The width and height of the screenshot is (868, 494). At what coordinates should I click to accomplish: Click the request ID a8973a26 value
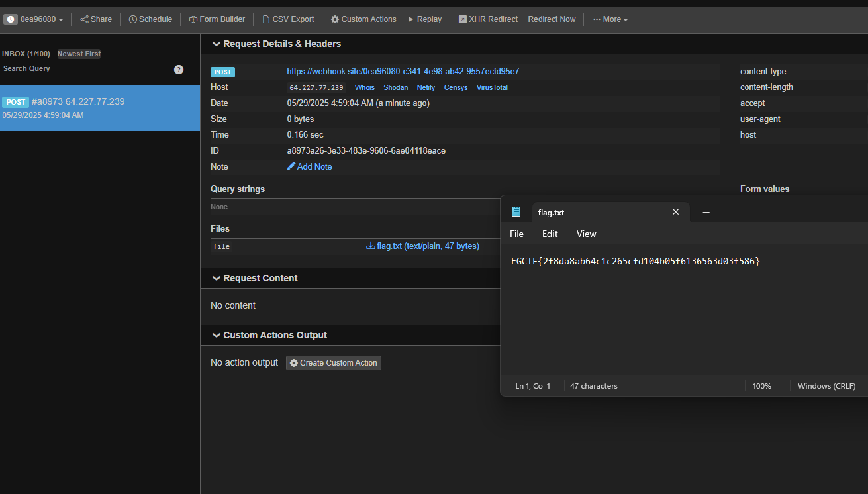[x=366, y=150]
